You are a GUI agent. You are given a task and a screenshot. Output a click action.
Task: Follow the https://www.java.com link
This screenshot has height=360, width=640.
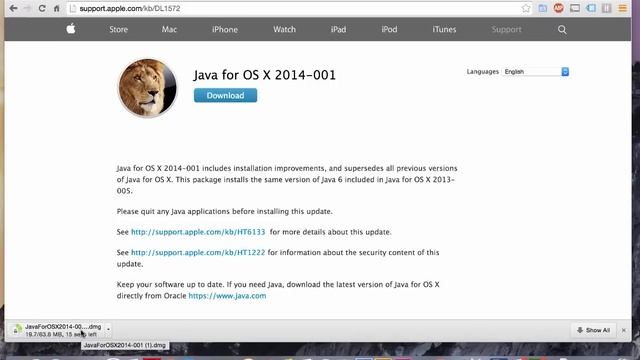point(227,296)
